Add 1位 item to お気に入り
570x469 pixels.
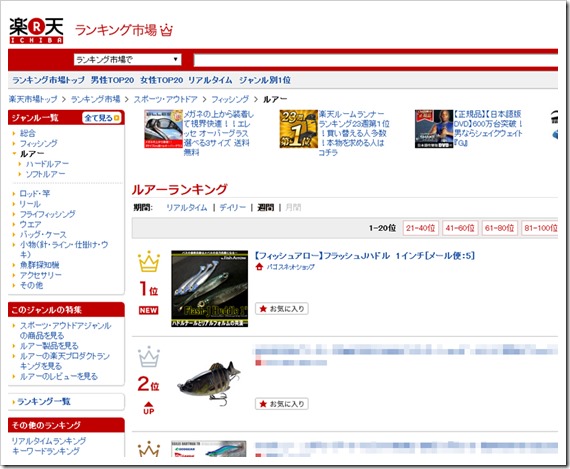282,309
